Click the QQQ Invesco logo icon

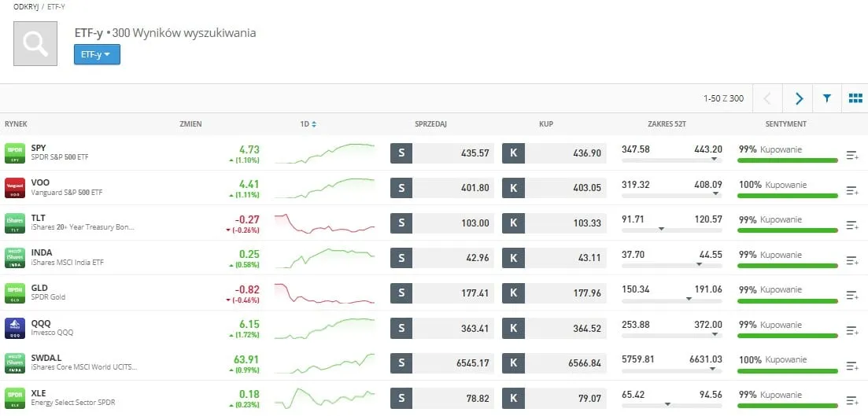(x=15, y=328)
